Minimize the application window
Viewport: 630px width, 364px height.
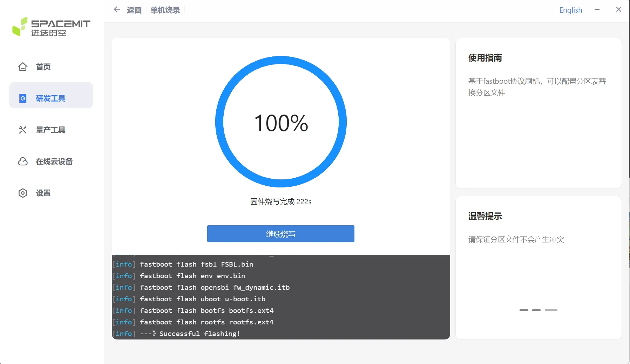[x=597, y=10]
